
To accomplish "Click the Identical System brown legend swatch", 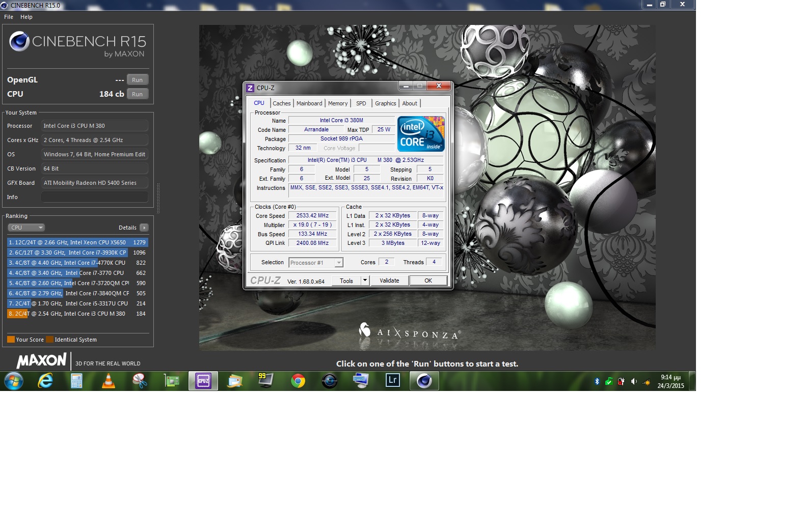I will 49,340.
